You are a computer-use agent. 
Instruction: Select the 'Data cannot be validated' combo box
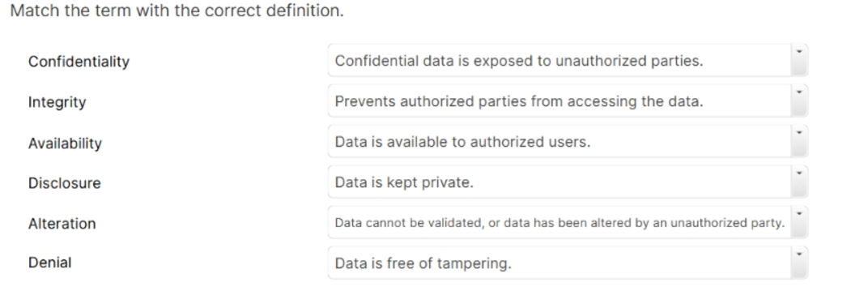click(568, 222)
